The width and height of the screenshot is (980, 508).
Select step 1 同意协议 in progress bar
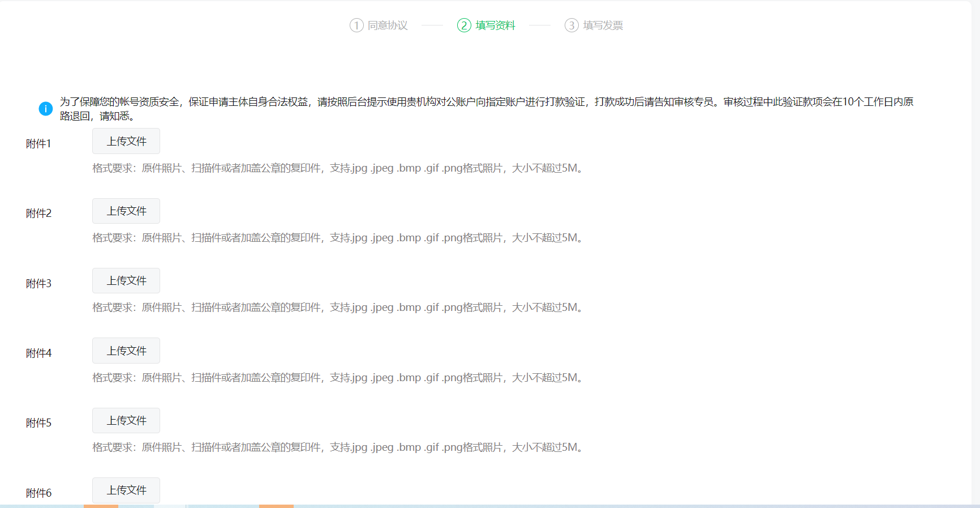379,25
